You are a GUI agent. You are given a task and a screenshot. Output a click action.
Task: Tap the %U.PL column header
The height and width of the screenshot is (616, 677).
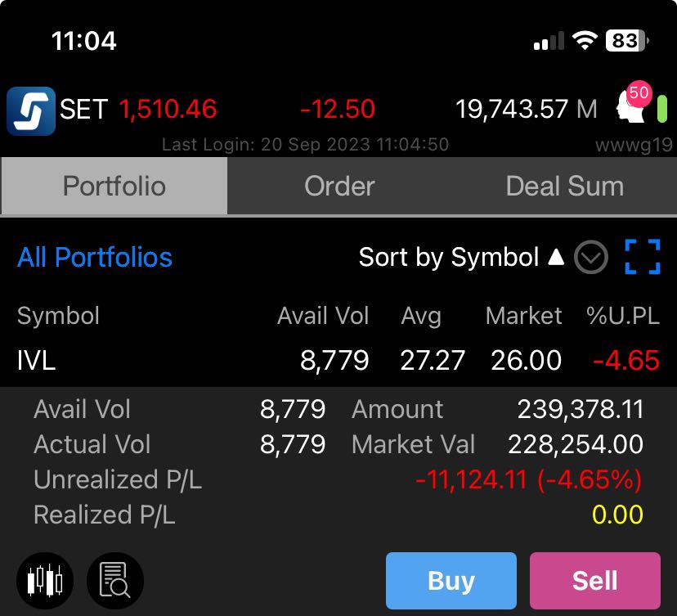[x=622, y=316]
